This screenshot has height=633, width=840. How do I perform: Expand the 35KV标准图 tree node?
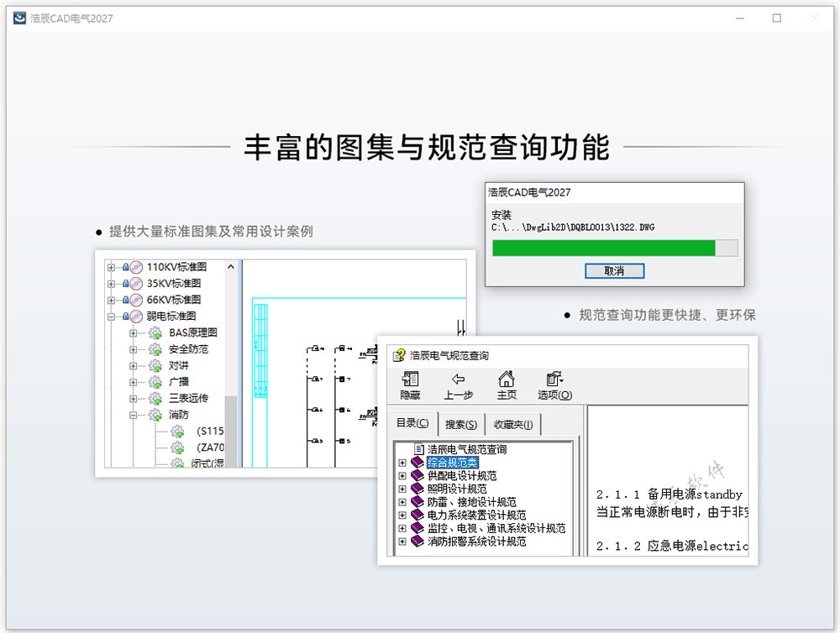click(x=111, y=284)
